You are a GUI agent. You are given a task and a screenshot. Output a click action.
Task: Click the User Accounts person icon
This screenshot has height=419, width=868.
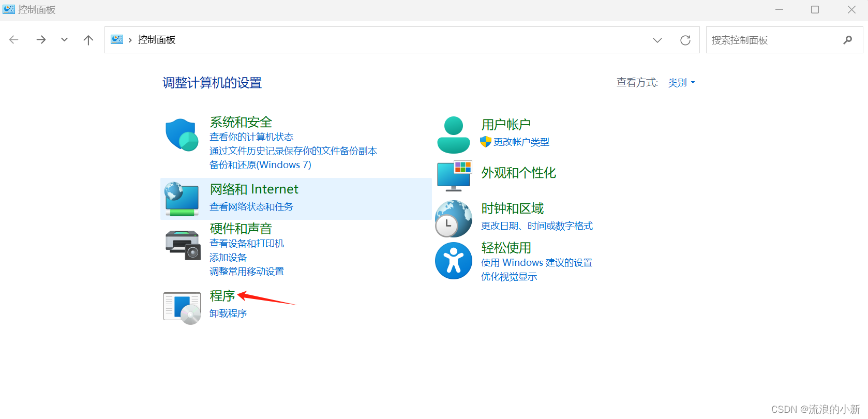453,135
